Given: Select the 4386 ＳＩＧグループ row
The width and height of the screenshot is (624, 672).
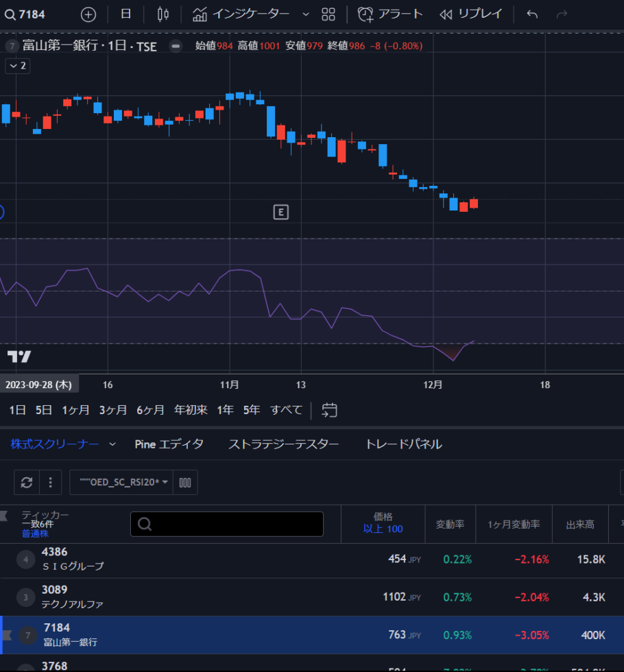Looking at the screenshot, I should 312,560.
